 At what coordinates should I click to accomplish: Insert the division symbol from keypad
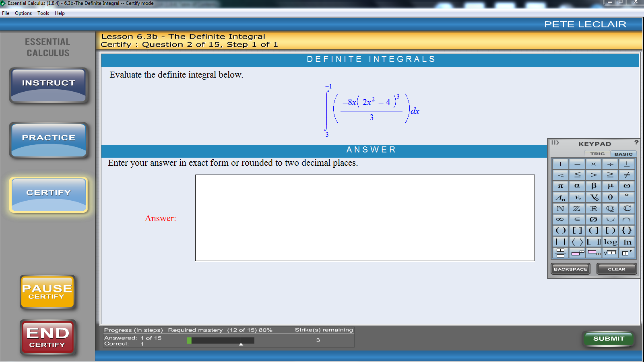point(610,164)
